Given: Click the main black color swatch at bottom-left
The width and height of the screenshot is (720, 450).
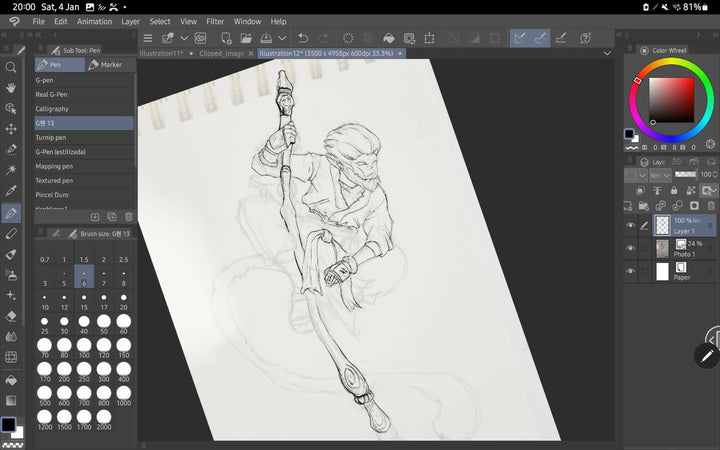Looking at the screenshot, I should (8, 425).
